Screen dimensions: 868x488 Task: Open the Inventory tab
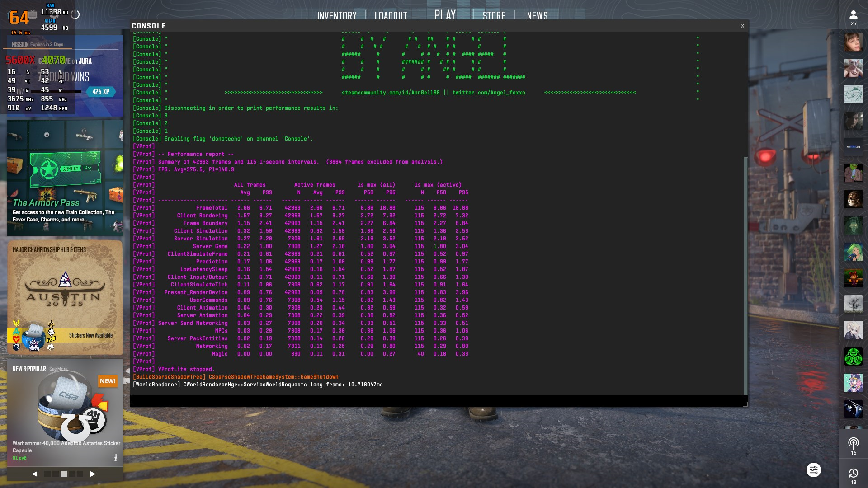tap(337, 16)
